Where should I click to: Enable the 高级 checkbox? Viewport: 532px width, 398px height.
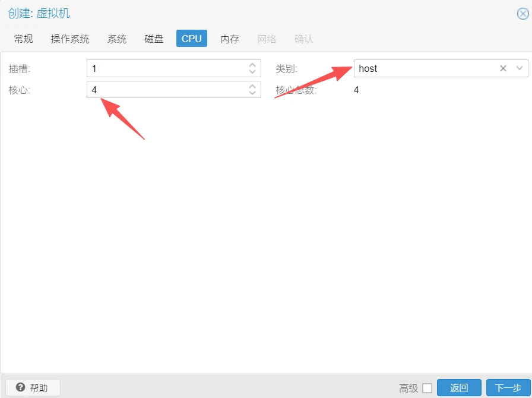427,388
